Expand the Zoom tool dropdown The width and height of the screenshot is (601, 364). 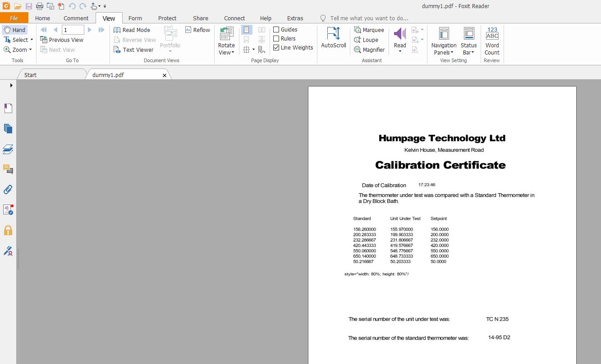31,50
